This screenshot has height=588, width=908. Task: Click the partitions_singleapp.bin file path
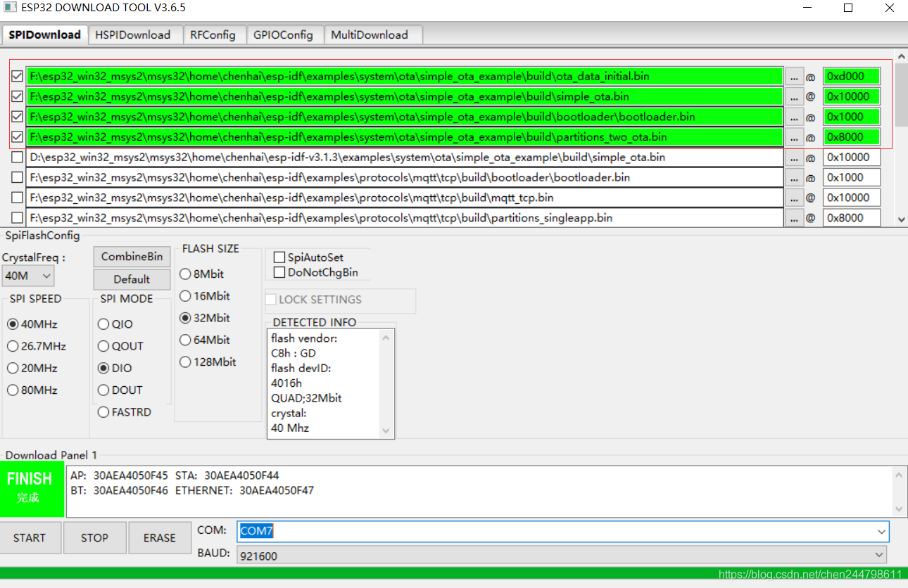pos(405,218)
